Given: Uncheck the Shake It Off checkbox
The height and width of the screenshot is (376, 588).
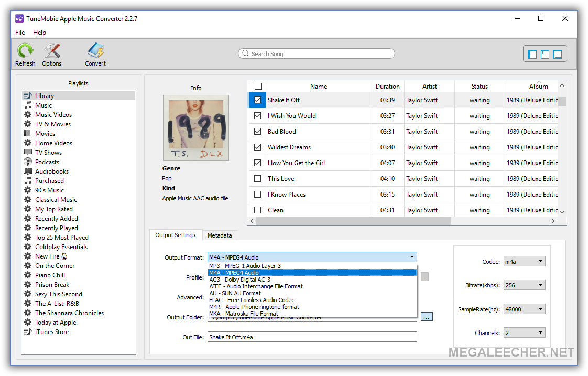Looking at the screenshot, I should [x=258, y=100].
